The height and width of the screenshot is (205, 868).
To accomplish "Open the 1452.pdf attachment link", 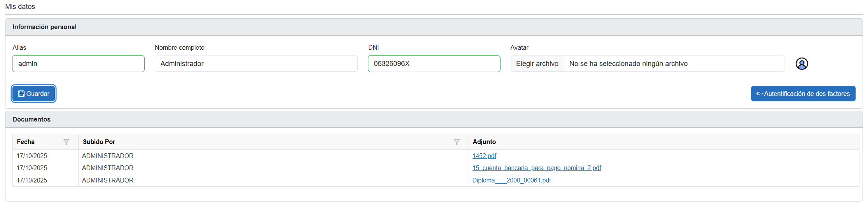I will (x=484, y=156).
